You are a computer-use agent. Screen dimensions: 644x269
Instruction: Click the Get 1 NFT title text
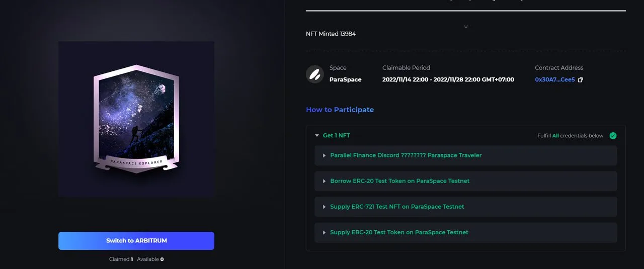pyautogui.click(x=337, y=136)
